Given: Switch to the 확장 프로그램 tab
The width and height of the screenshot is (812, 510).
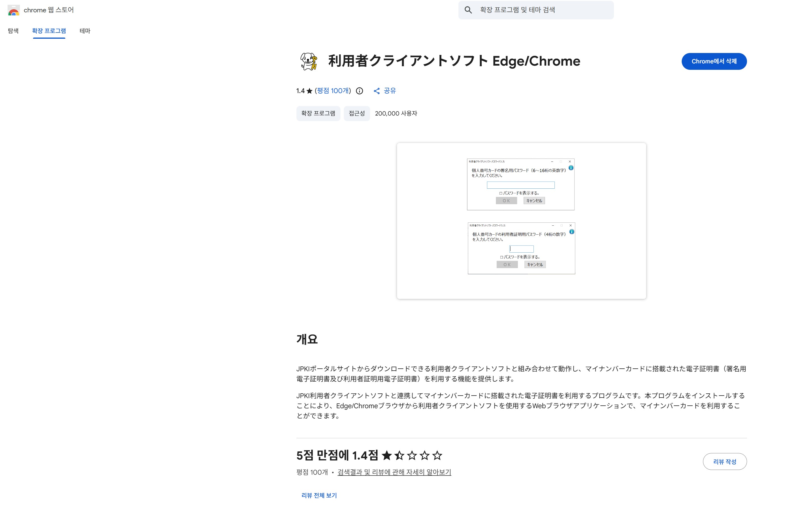Looking at the screenshot, I should [x=49, y=31].
